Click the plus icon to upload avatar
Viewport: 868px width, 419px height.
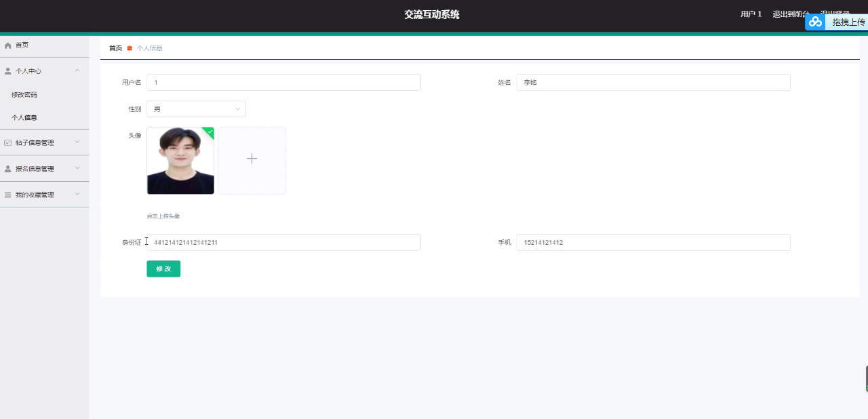(252, 159)
